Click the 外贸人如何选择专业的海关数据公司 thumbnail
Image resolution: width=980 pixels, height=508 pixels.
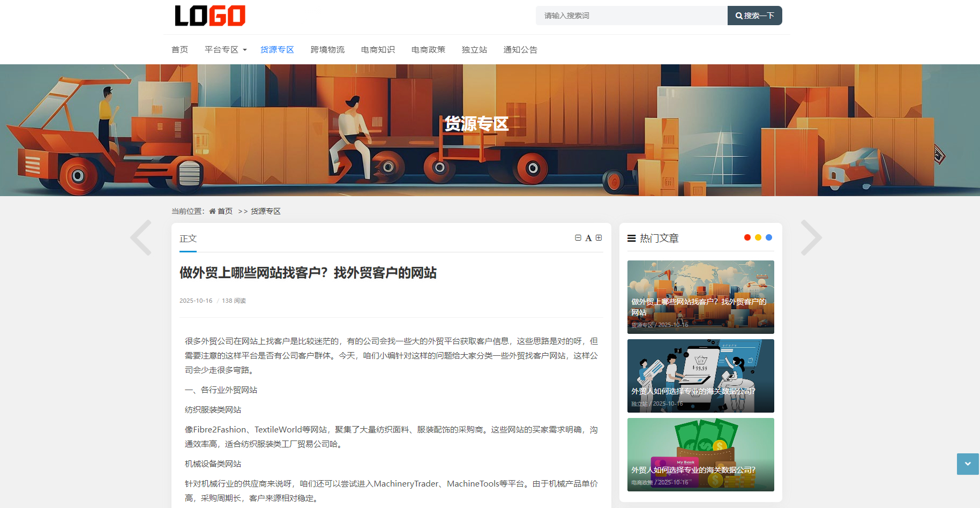(x=700, y=375)
